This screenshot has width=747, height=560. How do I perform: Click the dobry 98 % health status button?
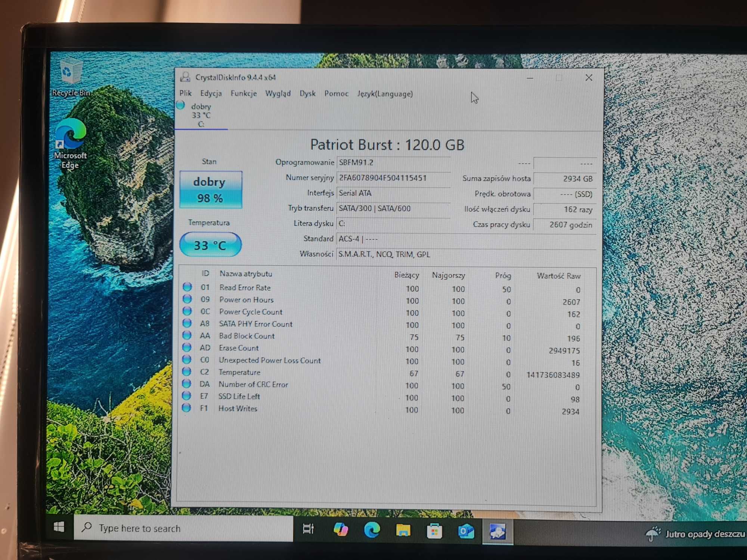211,190
